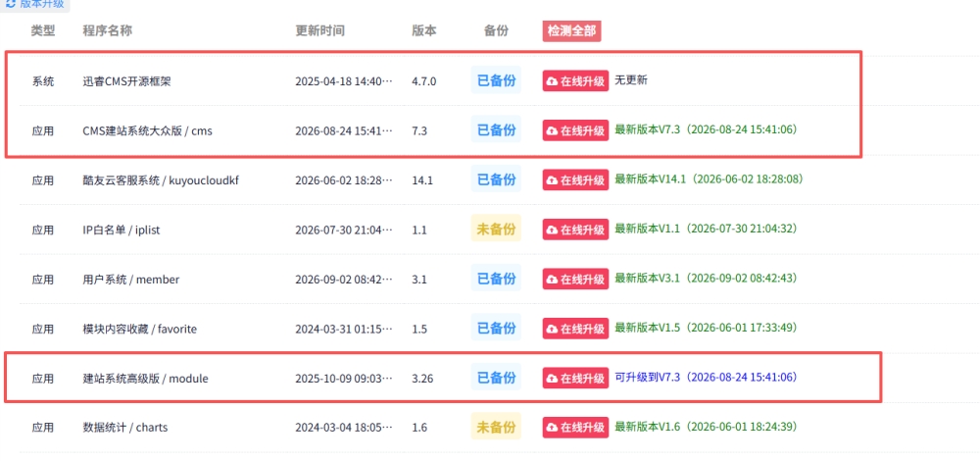Click 已备份 badge for 迅睿CMS开源框架
The image size is (980, 461).
click(496, 81)
